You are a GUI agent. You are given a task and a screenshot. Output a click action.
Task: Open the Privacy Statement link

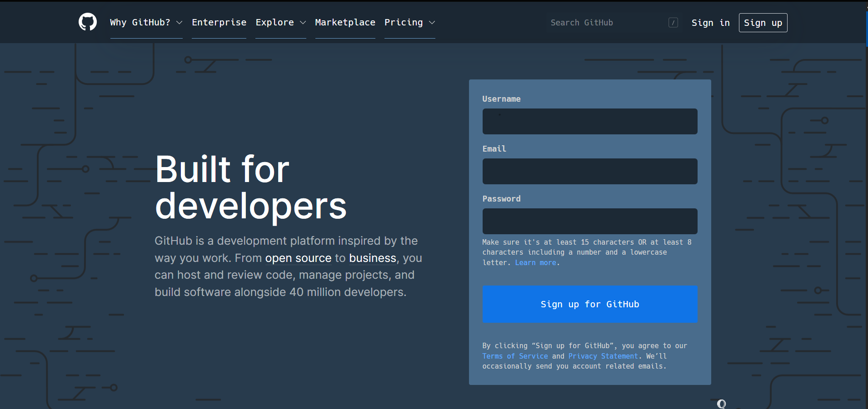pyautogui.click(x=603, y=356)
